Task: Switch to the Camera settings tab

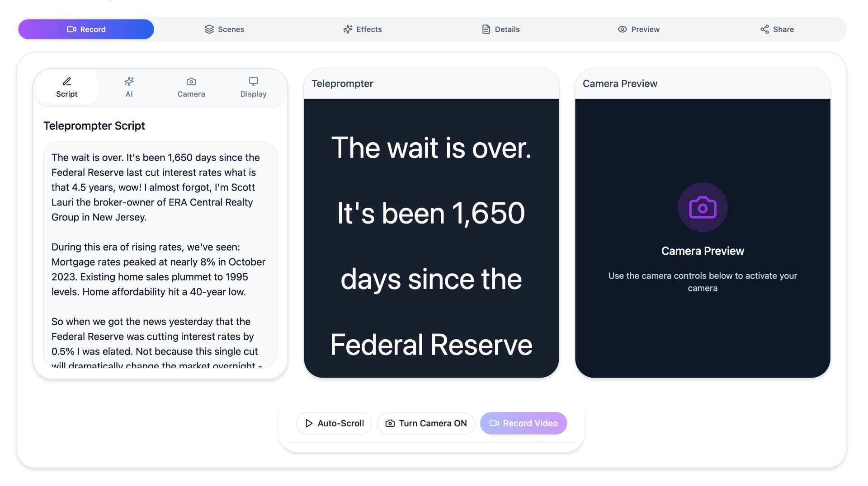Action: (x=191, y=88)
